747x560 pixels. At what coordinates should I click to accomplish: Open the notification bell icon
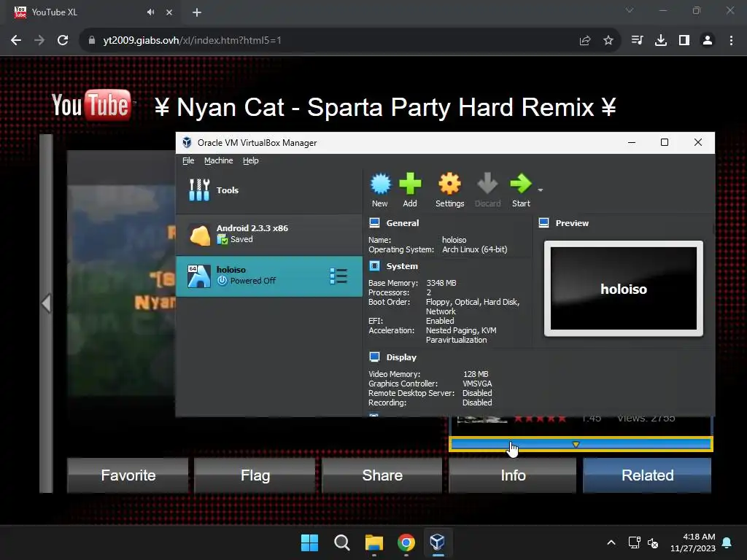tap(727, 542)
